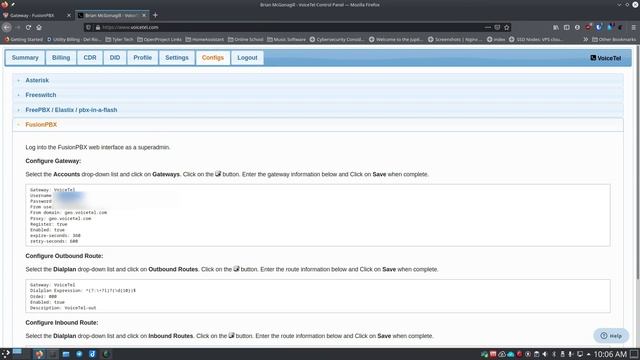Screen dimensions: 640x360
Task: Open the DID tab
Action: point(115,58)
